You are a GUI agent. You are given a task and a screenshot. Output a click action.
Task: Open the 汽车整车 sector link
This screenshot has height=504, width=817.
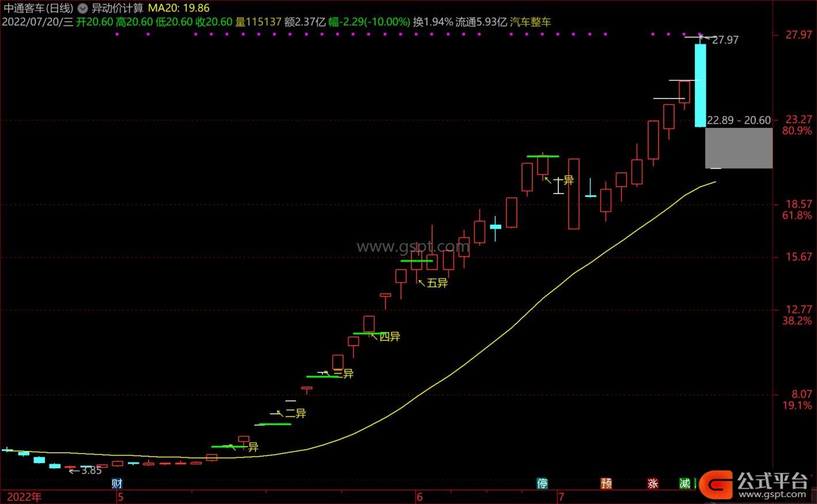[531, 22]
